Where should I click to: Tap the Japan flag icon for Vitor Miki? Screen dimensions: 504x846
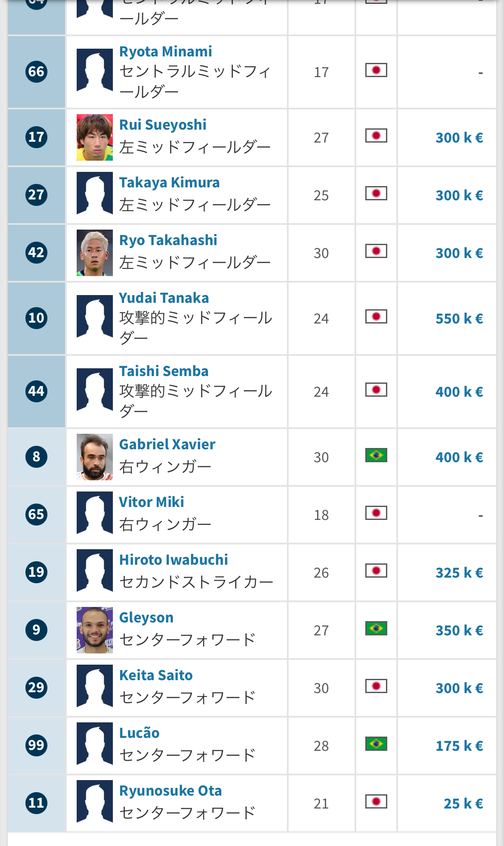pyautogui.click(x=376, y=513)
